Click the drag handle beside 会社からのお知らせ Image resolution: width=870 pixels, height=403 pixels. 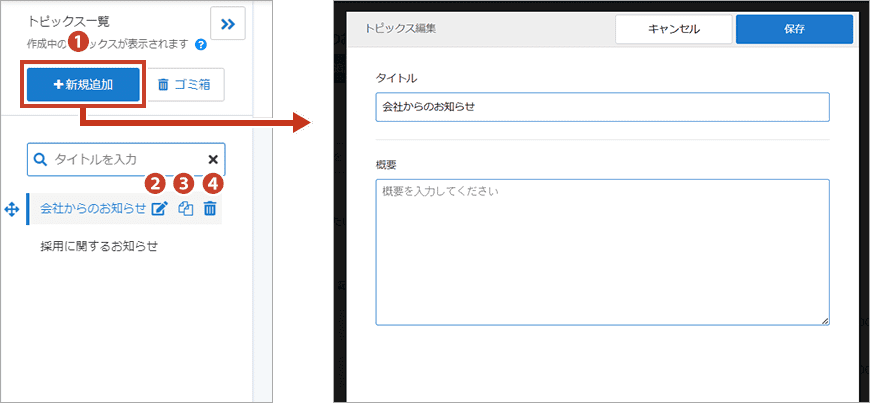12,209
